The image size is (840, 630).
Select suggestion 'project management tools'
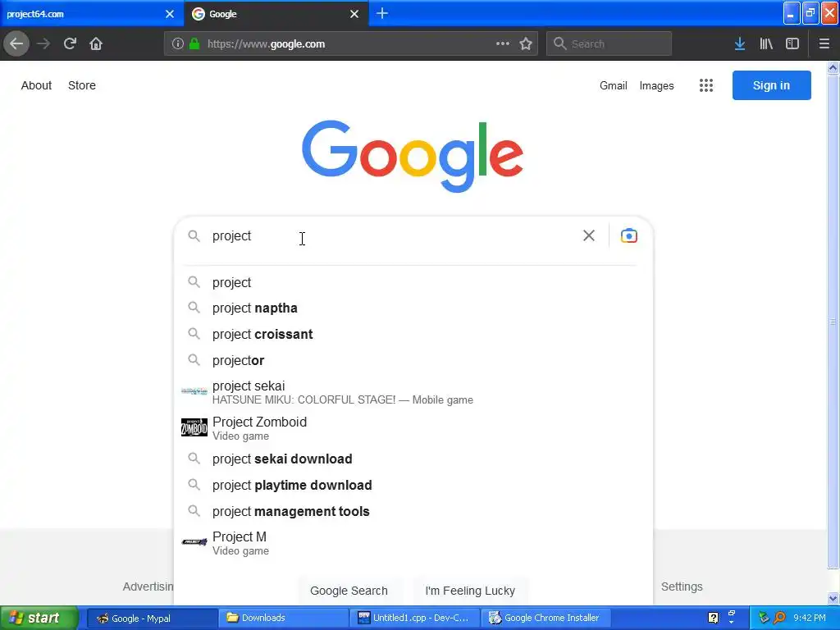pyautogui.click(x=413, y=512)
